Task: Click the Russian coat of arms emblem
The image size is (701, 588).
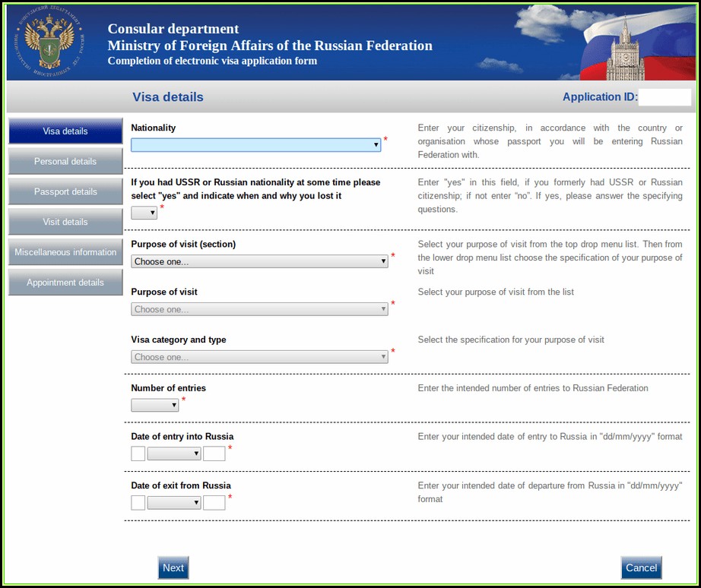Action: (x=49, y=43)
